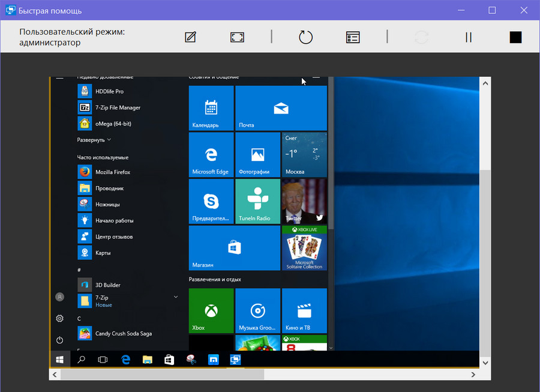End the session with the black stop button

coord(515,37)
